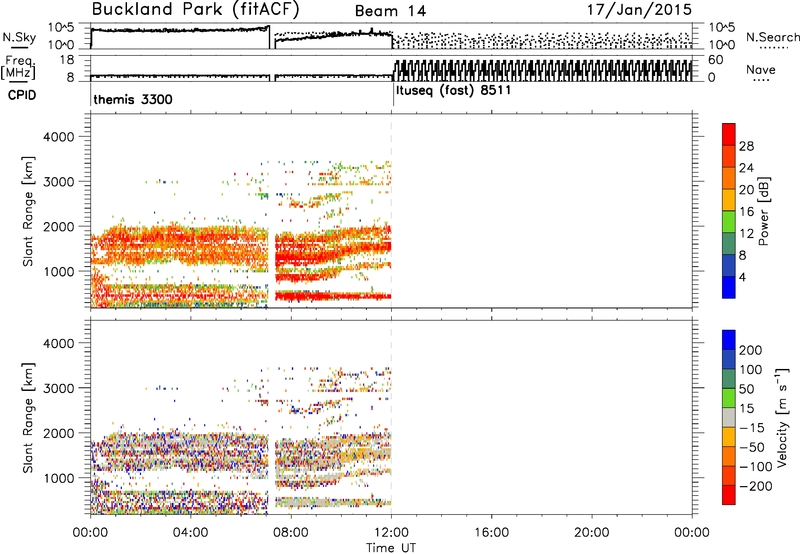
Task: Click the '60' Nave axis value
Action: (716, 60)
